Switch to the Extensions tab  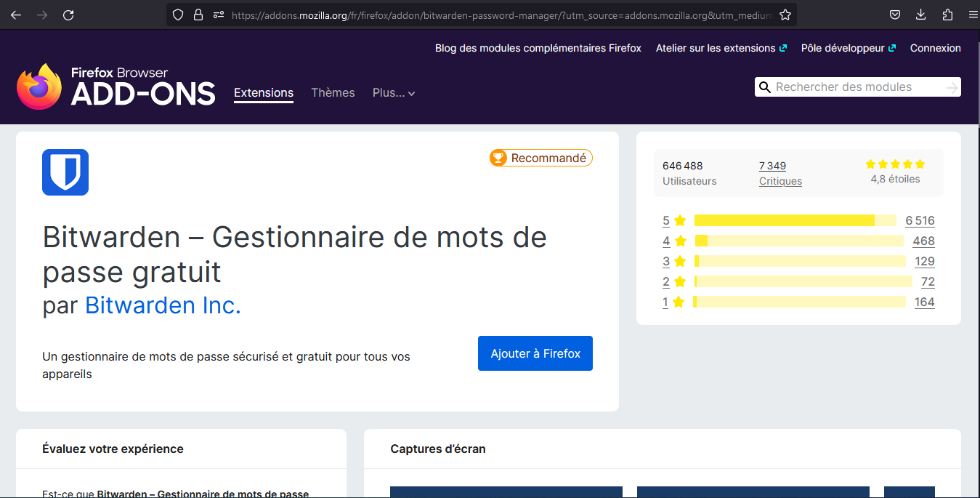pos(264,93)
